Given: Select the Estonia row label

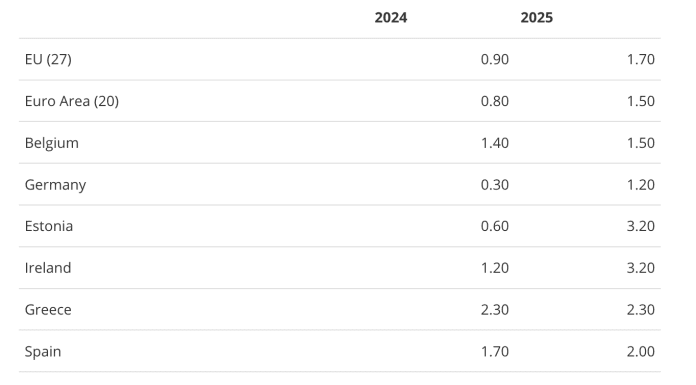Looking at the screenshot, I should (49, 226).
